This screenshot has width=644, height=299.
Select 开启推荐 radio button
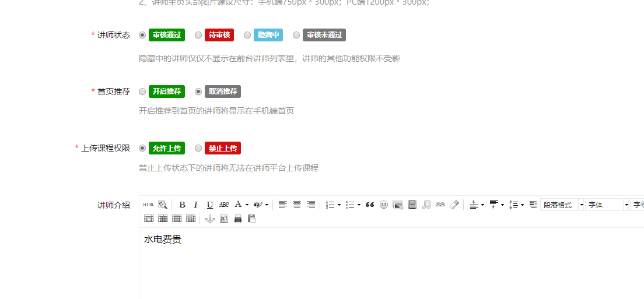(x=142, y=92)
